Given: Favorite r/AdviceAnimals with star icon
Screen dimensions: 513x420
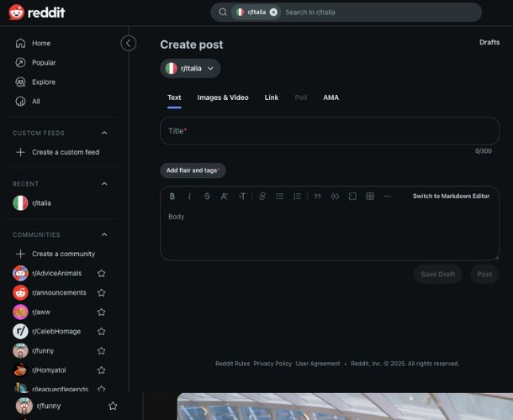Looking at the screenshot, I should tap(101, 274).
